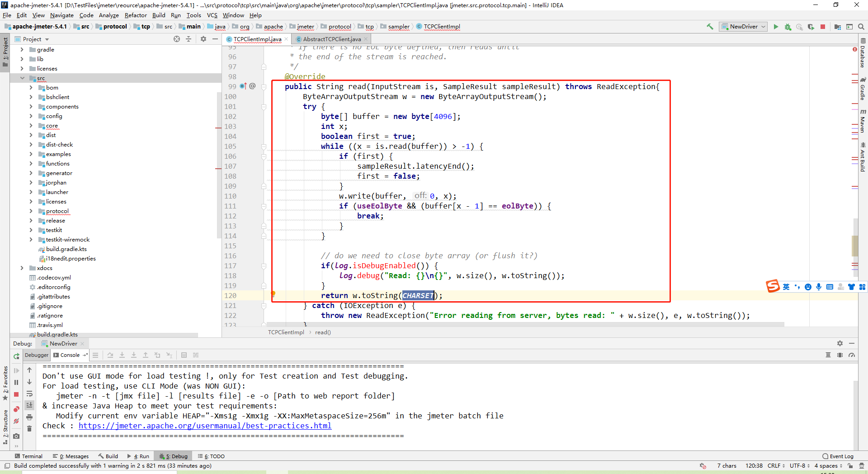This screenshot has width=868, height=474.
Task: Open the Terminal tool window tab
Action: [28, 456]
